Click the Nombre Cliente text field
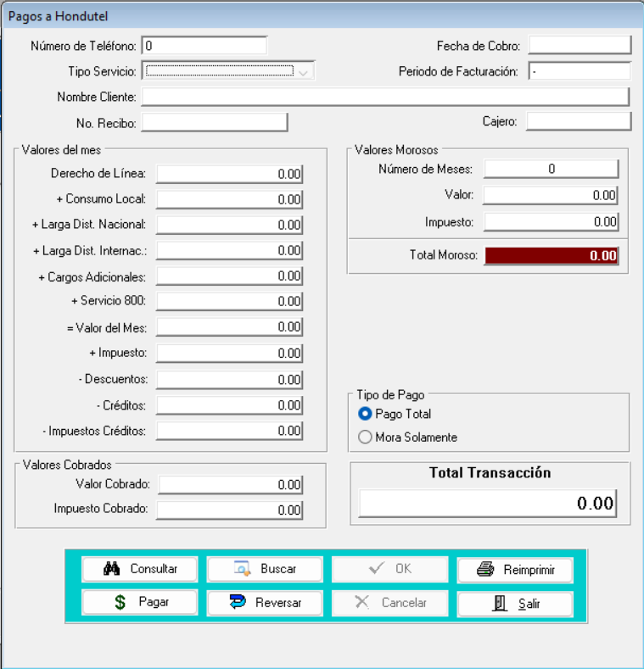The image size is (644, 669). tap(385, 97)
